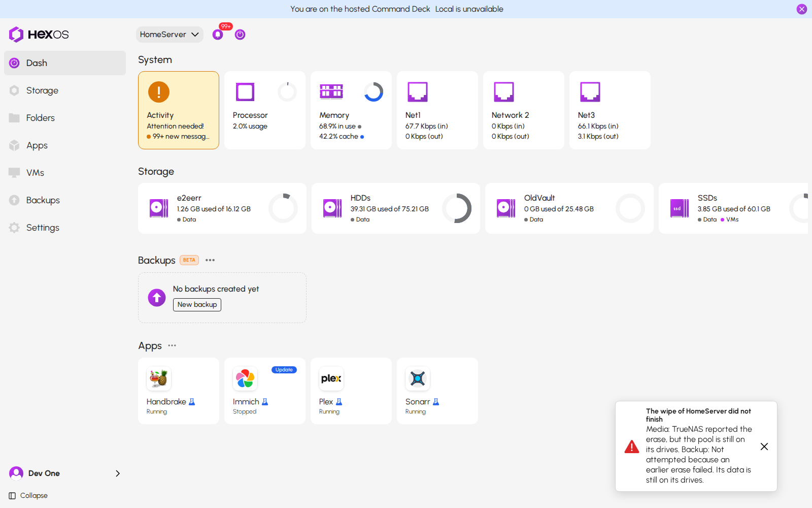The image size is (812, 508).
Task: Open Folders in sidebar
Action: pyautogui.click(x=65, y=118)
